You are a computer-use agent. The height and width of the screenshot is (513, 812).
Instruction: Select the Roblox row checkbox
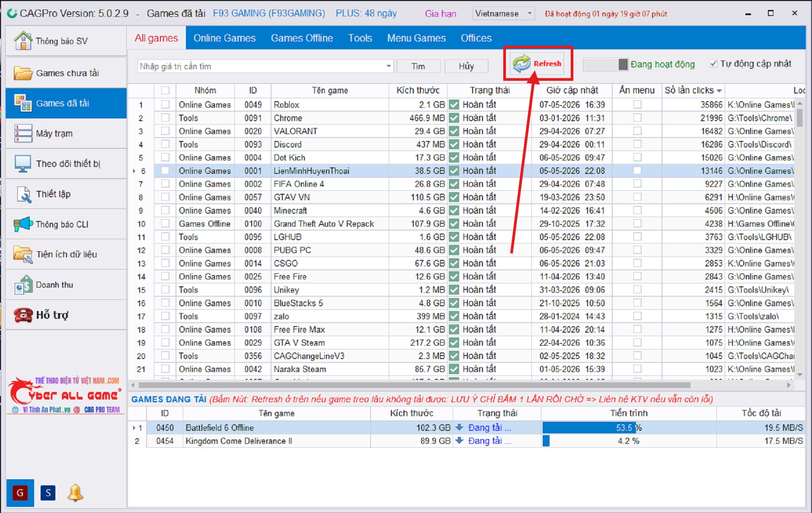tap(165, 105)
